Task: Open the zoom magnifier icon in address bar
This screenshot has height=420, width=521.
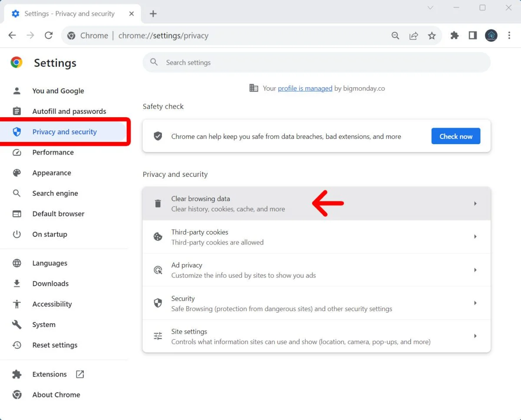Action: tap(395, 36)
